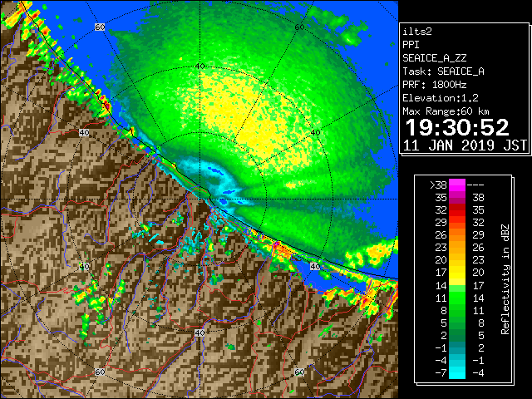Viewport: 532px width, 399px height.
Task: Pick the magenta top swatch in legend
Action: coord(457,185)
